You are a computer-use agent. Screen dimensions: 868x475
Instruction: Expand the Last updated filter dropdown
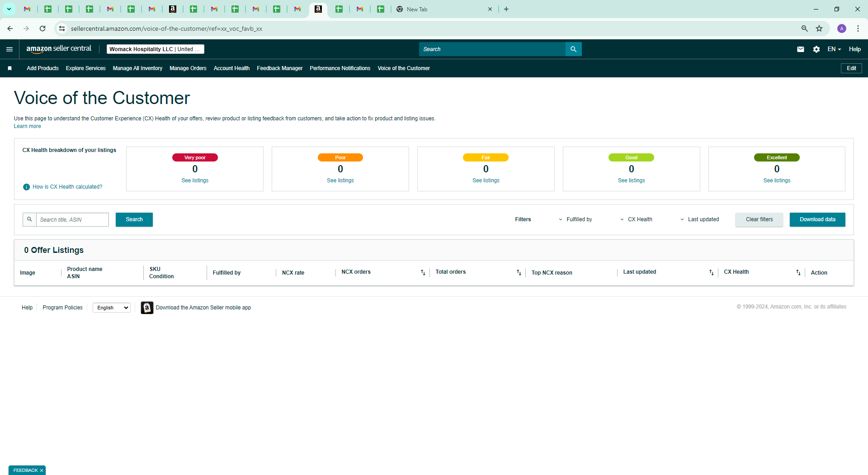pyautogui.click(x=699, y=219)
